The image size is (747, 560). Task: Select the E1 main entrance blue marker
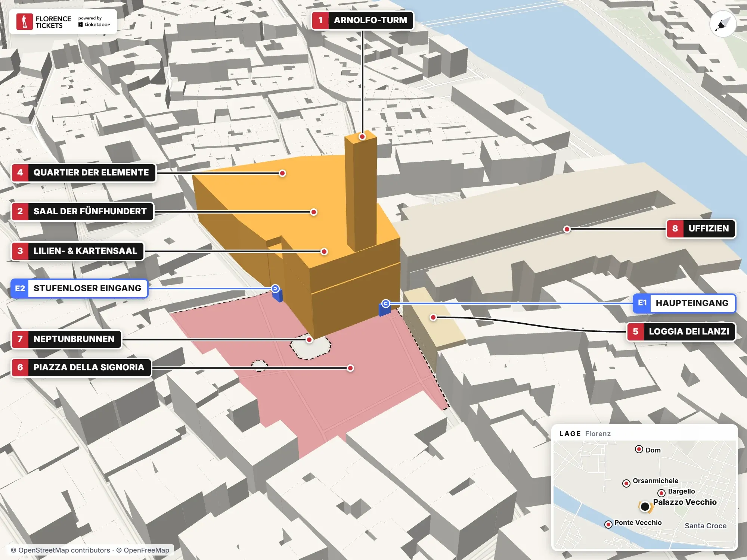tap(386, 303)
